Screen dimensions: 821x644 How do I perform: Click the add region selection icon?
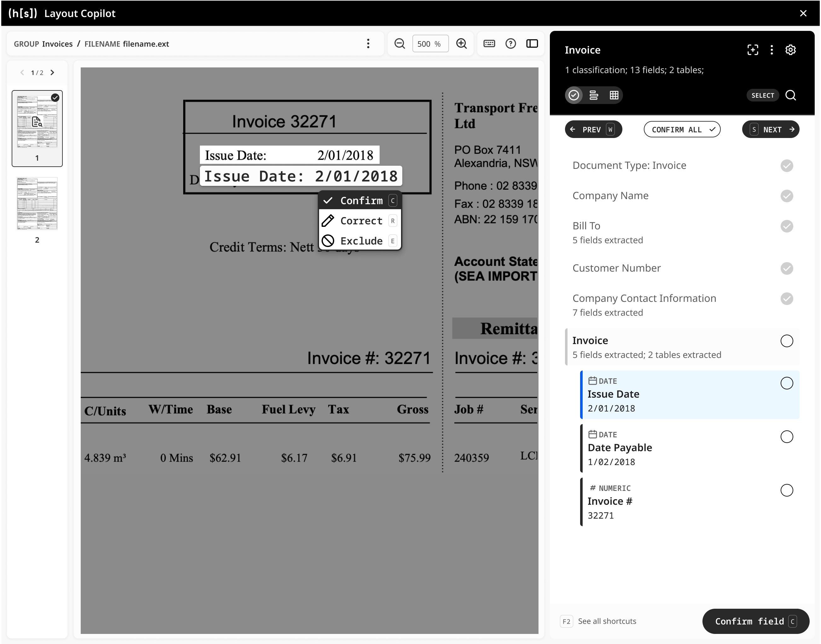click(753, 50)
